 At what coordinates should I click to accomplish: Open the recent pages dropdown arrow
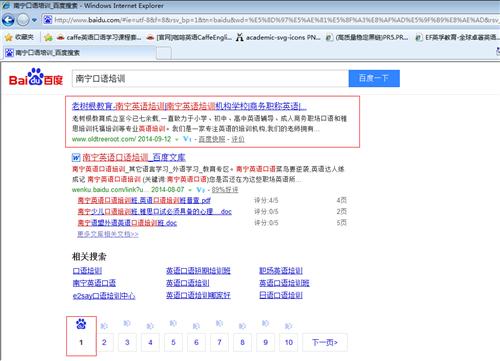[34, 20]
